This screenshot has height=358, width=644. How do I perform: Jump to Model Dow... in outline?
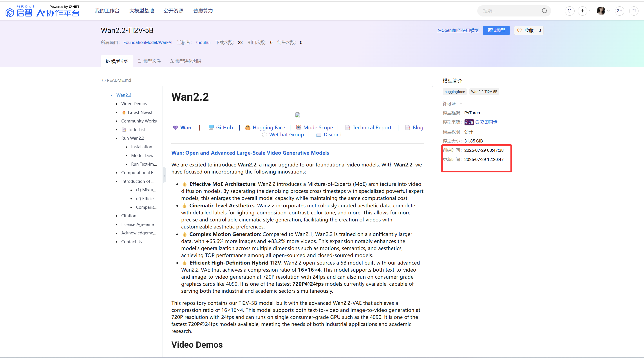(144, 155)
